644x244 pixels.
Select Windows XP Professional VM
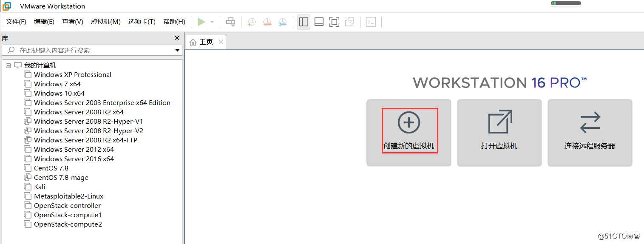coord(73,75)
